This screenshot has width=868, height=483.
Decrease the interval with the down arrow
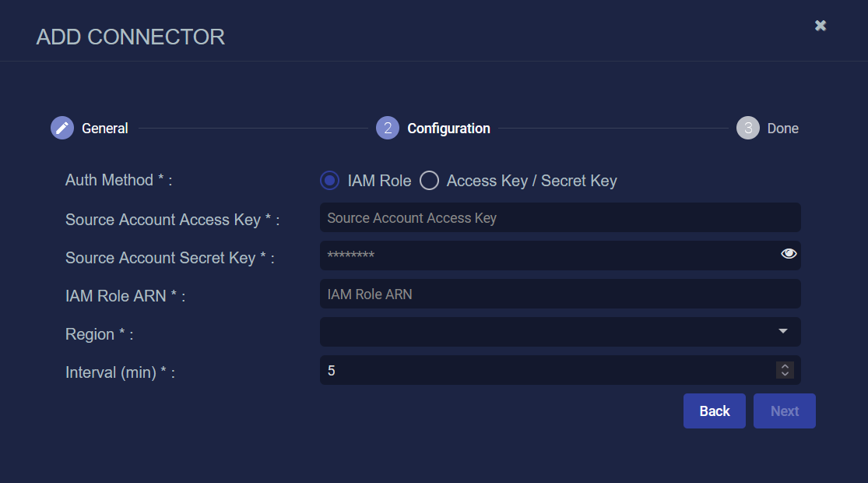click(x=785, y=375)
